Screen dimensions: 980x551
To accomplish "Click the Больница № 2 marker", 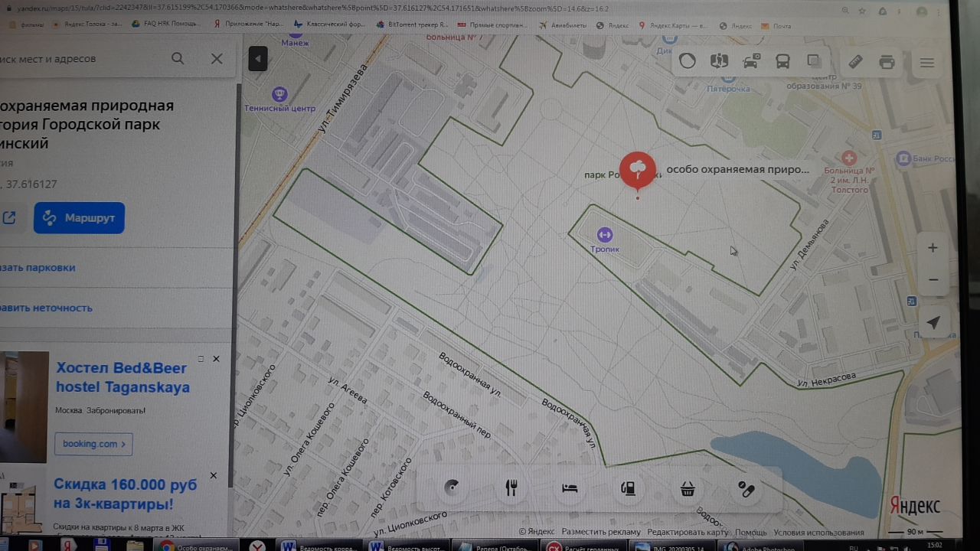I will tap(849, 158).
